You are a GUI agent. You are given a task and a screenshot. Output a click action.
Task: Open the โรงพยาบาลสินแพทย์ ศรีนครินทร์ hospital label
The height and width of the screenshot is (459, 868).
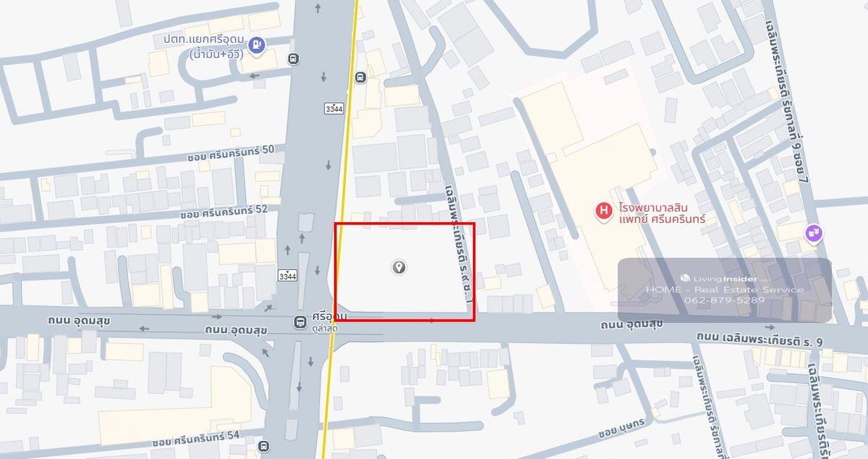pos(661,213)
